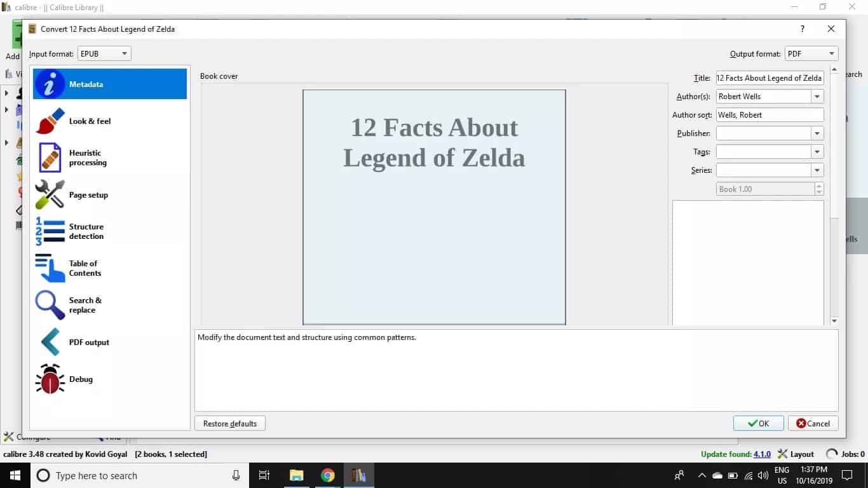
Task: Click the Jobs spinner in status bar
Action: click(x=832, y=454)
